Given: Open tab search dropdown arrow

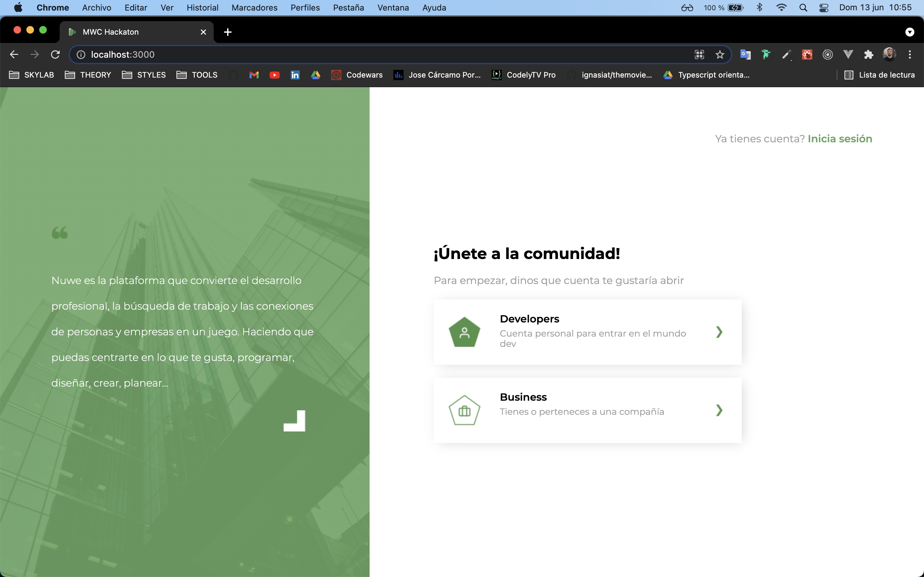Looking at the screenshot, I should click(910, 32).
